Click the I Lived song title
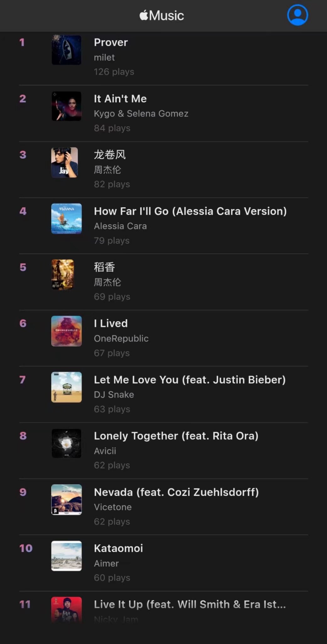 (111, 324)
